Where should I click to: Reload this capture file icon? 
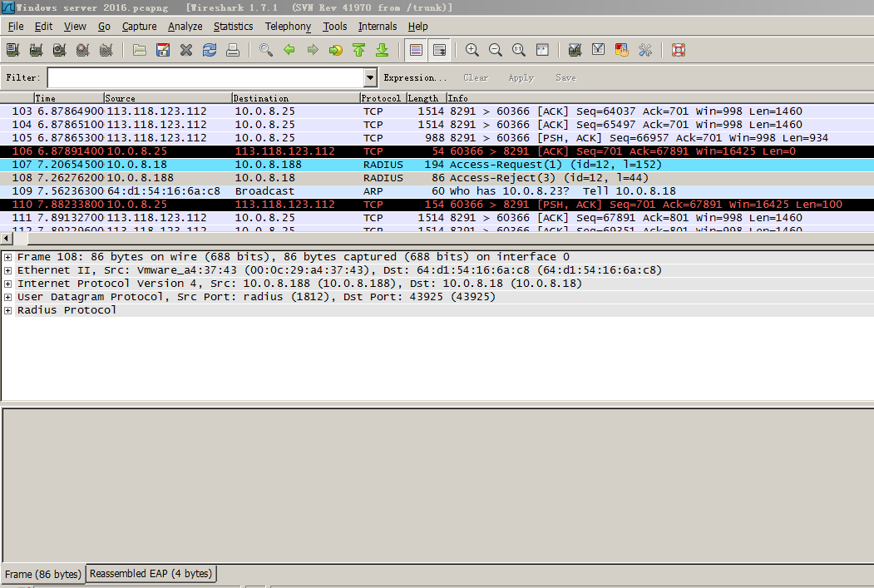tap(210, 50)
